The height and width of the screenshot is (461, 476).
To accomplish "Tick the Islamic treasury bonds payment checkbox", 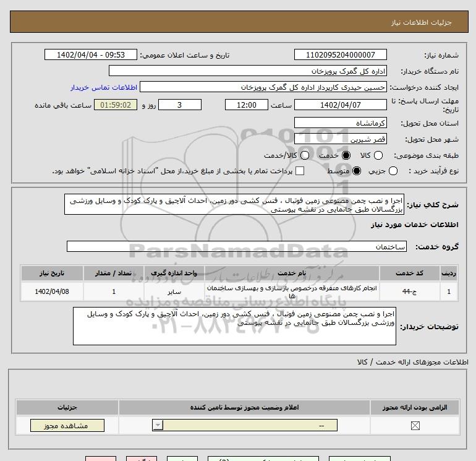I will [300, 171].
